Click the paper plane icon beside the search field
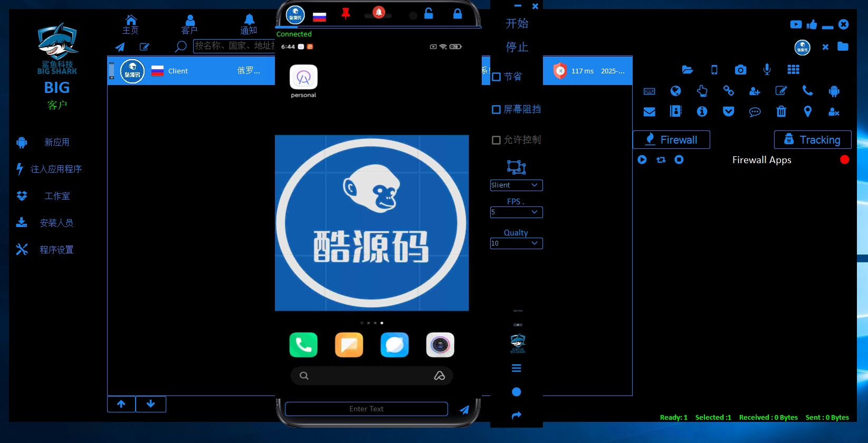 coord(120,47)
